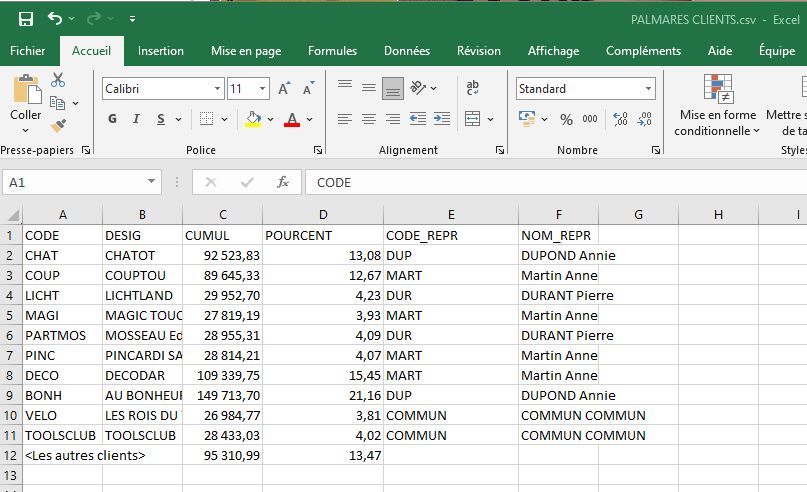Select column D header
Viewport: 807px width, 492px height.
click(323, 215)
